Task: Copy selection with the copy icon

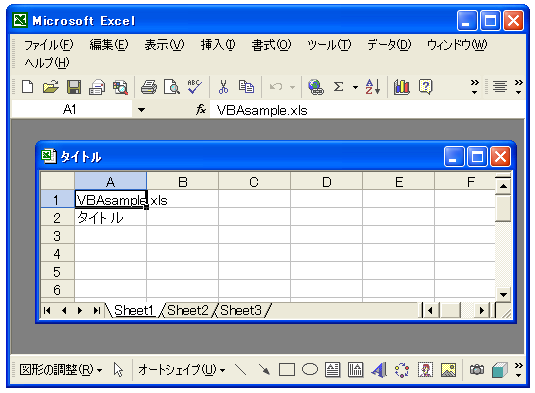Action: pyautogui.click(x=246, y=87)
